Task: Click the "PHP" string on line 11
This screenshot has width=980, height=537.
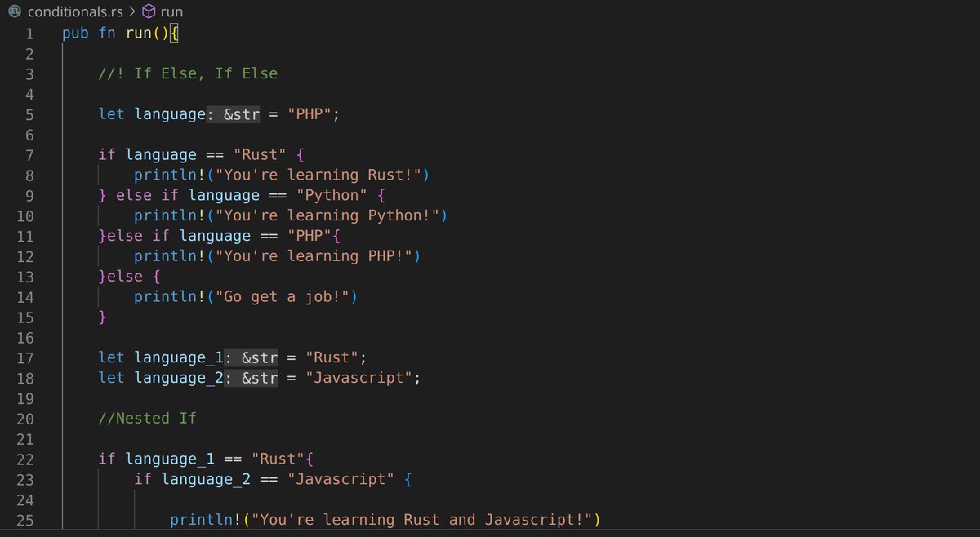Action: (x=309, y=236)
